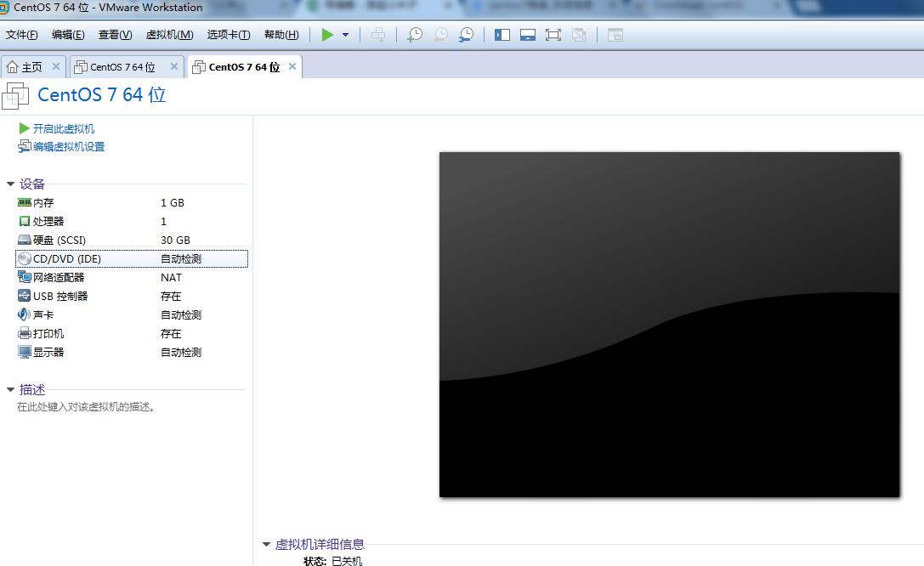Click the home icon on 主页 tab
924x566 pixels.
(13, 67)
